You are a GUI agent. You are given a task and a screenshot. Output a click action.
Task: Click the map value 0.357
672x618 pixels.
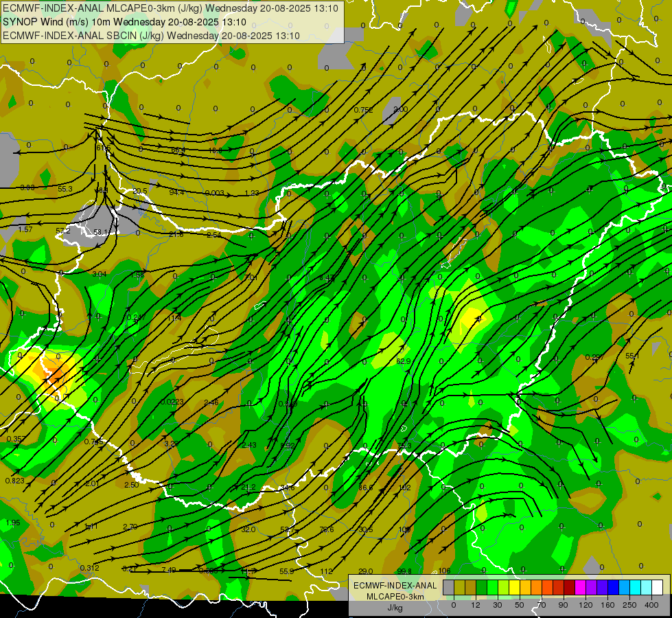[16, 439]
